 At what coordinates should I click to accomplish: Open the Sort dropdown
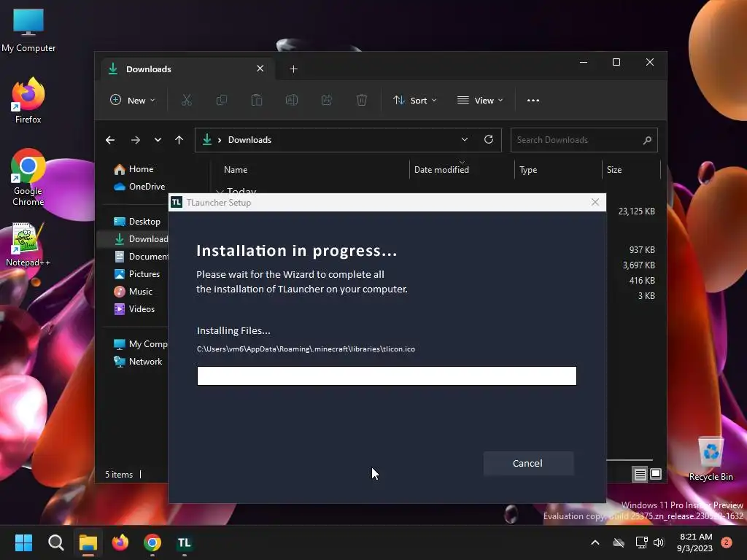tap(414, 101)
